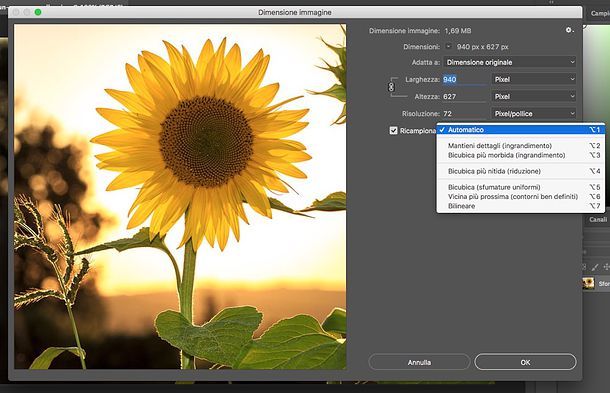Open the Pixel/pollice resolution unit dropdown
Screen dimensions: 610x393
tap(533, 113)
